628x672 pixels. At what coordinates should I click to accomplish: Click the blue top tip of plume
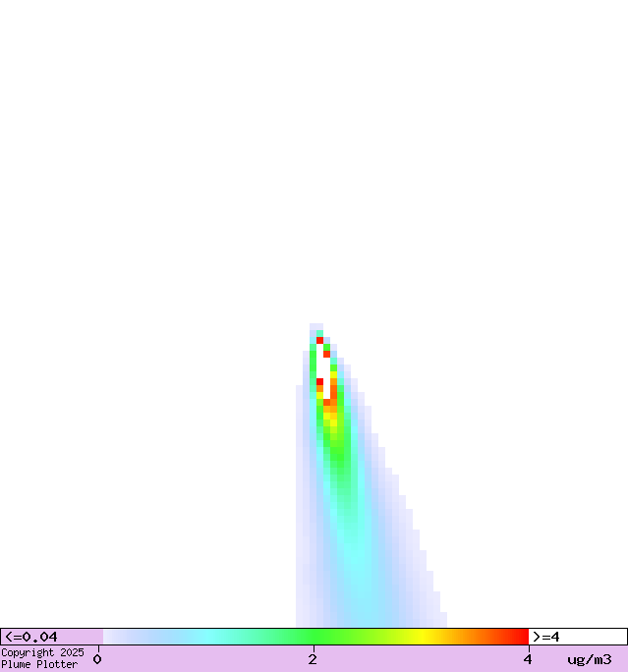316,327
